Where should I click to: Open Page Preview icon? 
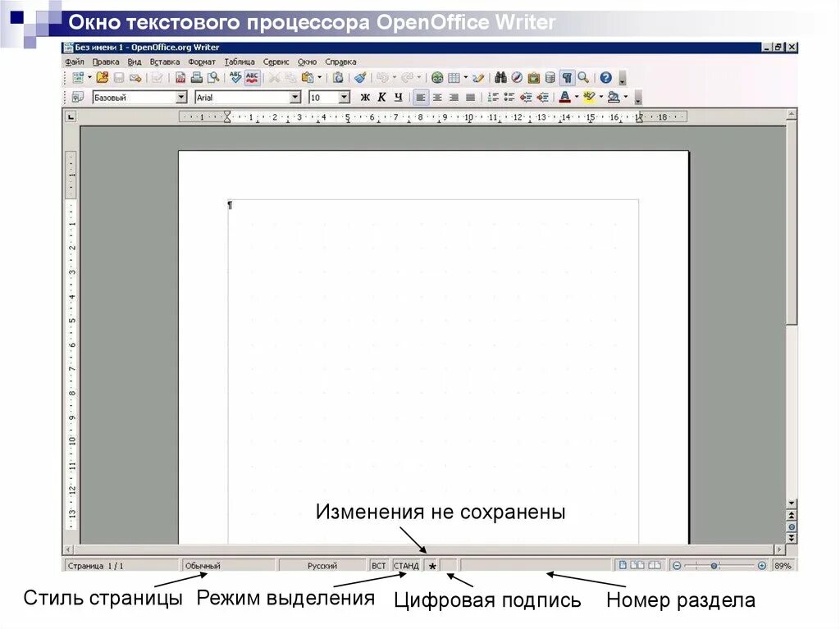coord(214,77)
